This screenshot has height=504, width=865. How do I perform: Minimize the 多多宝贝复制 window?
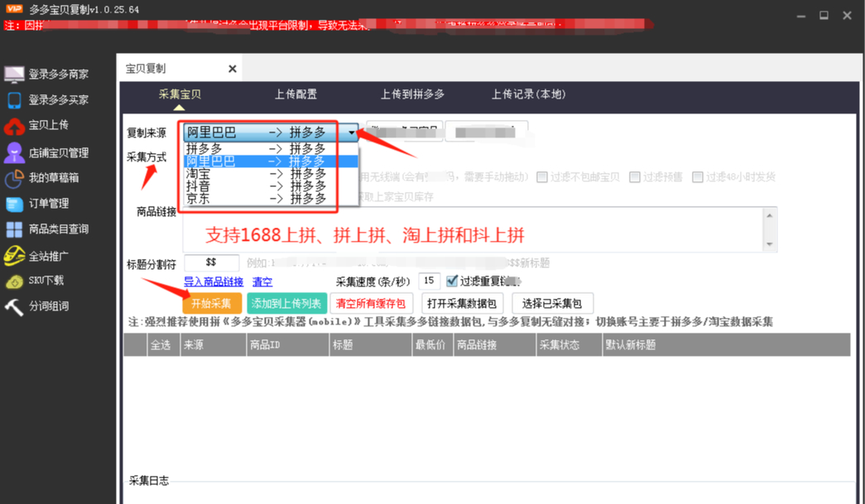801,16
